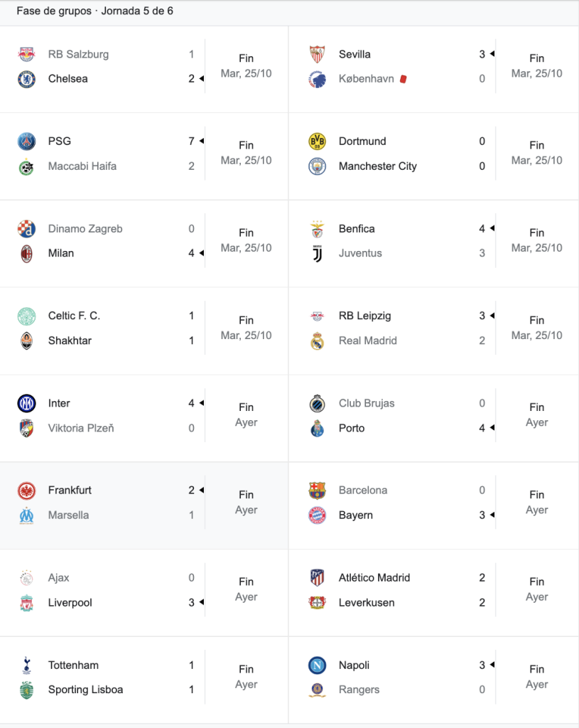Viewport: 579px width, 728px height.
Task: Click the Tottenham cockerel logo
Action: (x=26, y=665)
